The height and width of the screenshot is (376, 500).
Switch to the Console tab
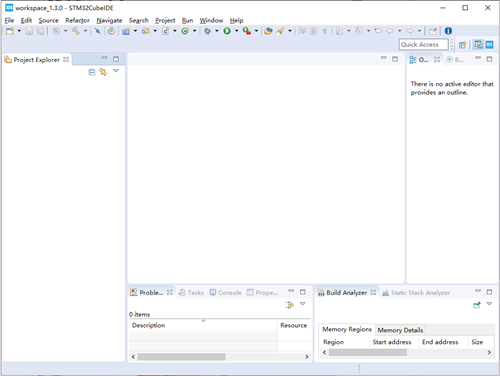(x=226, y=293)
